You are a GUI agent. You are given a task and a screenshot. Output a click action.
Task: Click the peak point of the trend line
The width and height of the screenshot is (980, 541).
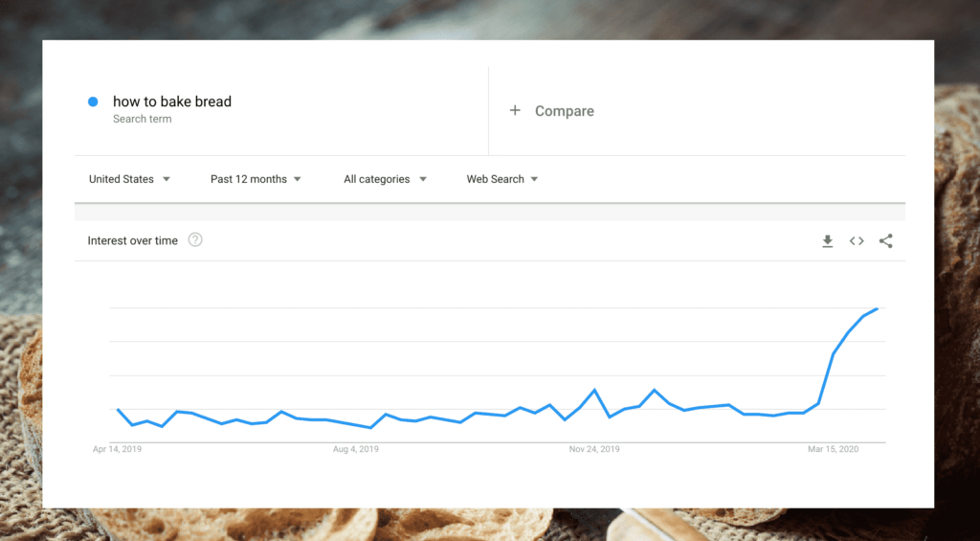click(x=878, y=308)
